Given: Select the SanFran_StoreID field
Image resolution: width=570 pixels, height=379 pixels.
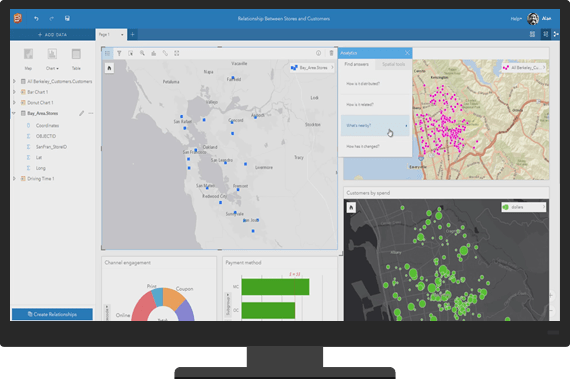Looking at the screenshot, I should (51, 147).
